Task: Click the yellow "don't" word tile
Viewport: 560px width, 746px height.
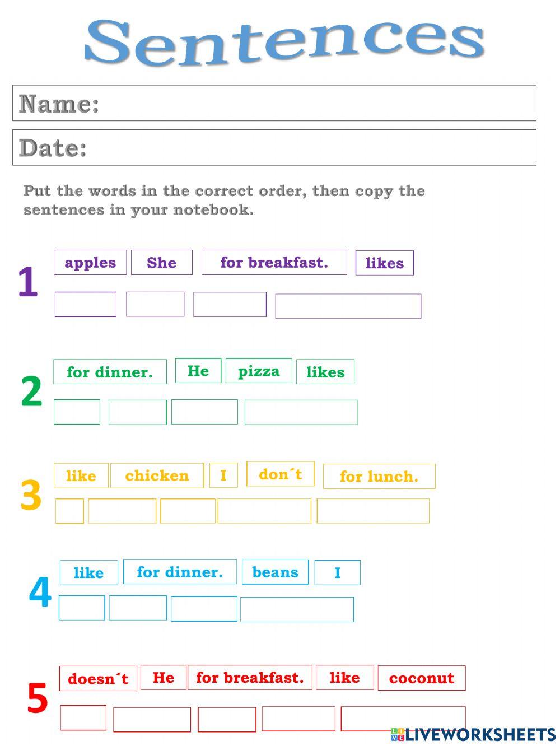Action: pos(280,474)
